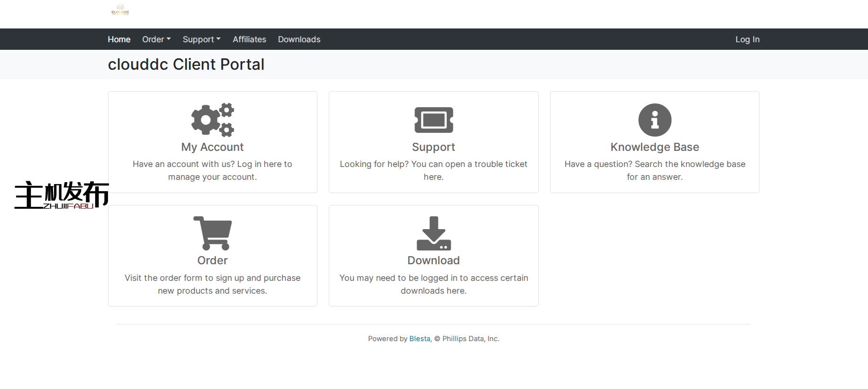Click the Download card title
Viewport: 868px width, 389px height.
[434, 260]
